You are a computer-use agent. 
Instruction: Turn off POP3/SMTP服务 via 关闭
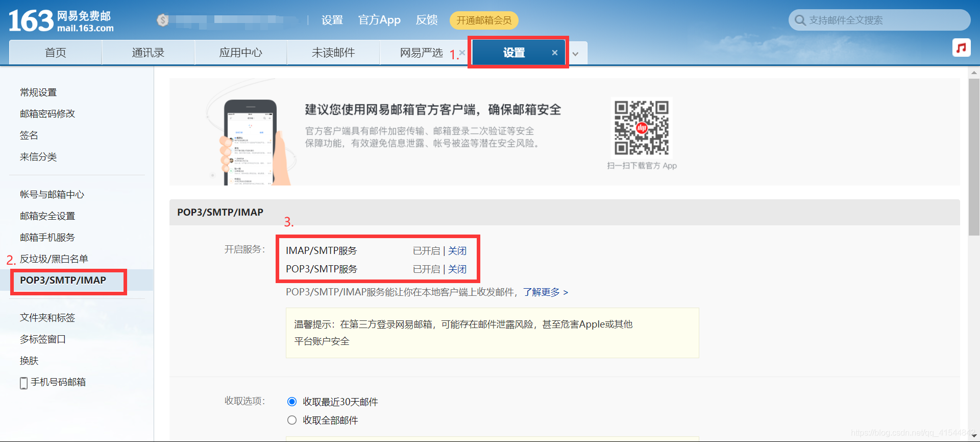pyautogui.click(x=457, y=269)
